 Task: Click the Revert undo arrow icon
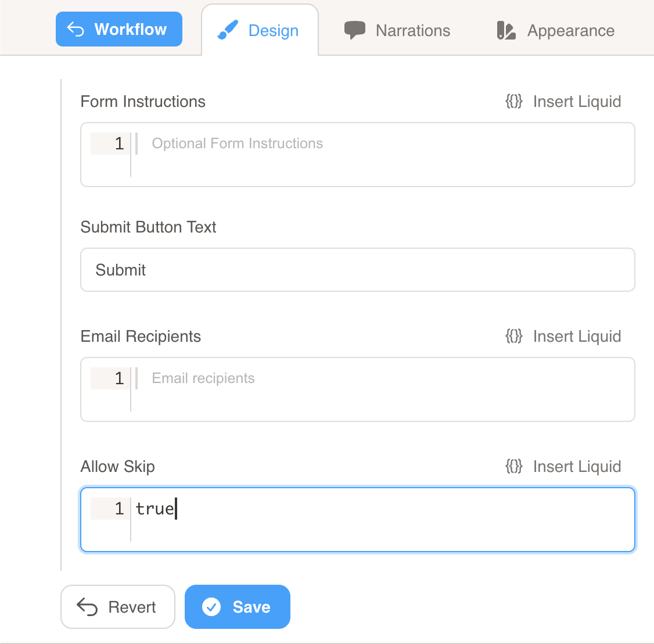(87, 607)
